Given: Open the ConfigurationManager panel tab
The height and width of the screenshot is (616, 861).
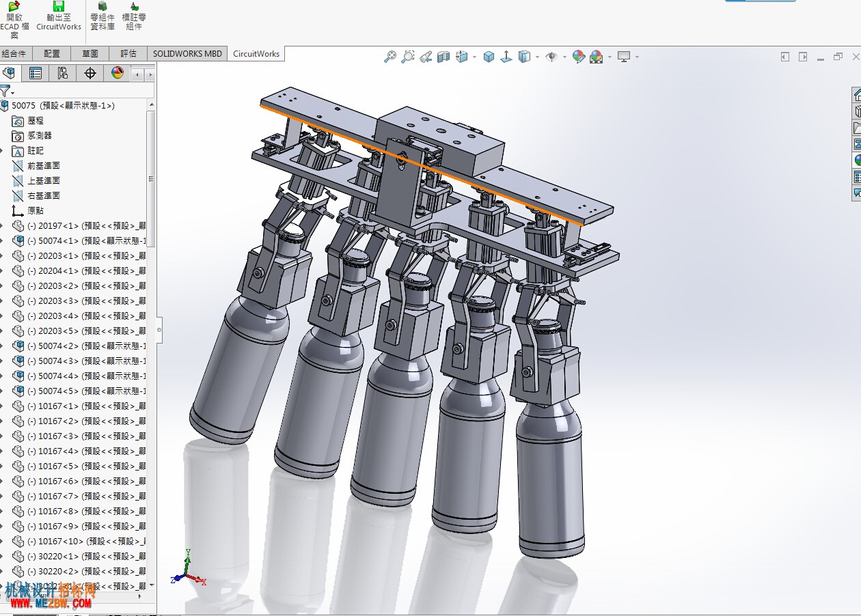Looking at the screenshot, I should tap(63, 73).
